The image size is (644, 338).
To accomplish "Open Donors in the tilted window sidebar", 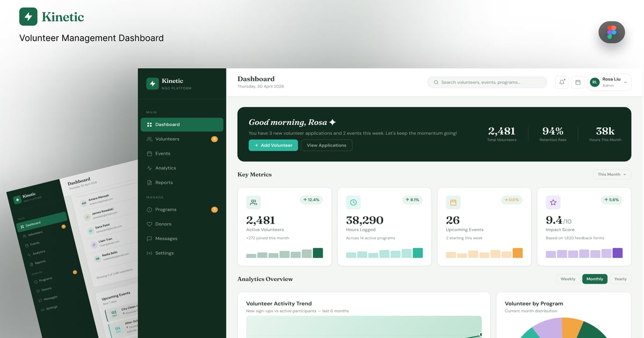I will click(x=47, y=289).
